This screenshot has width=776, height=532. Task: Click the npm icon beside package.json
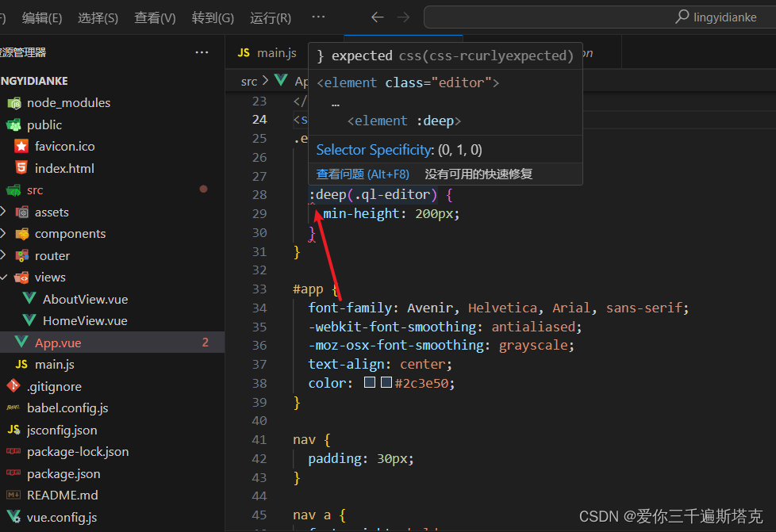pyautogui.click(x=13, y=473)
